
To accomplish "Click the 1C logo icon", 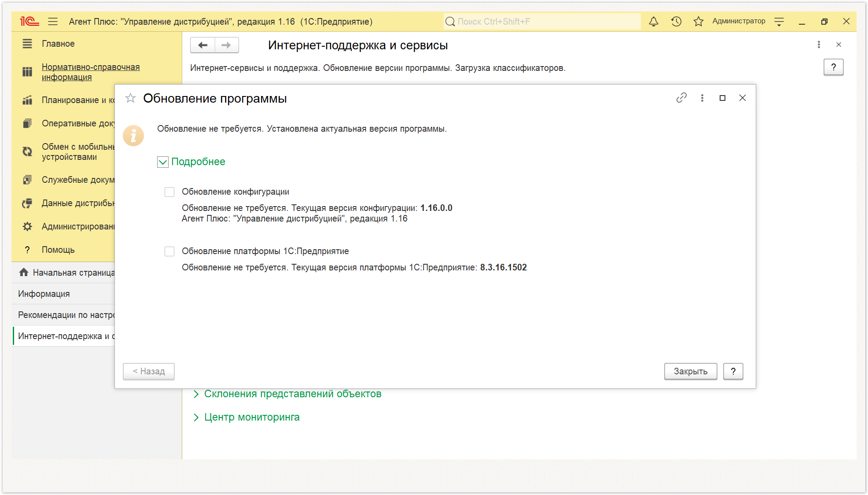I will (x=29, y=21).
